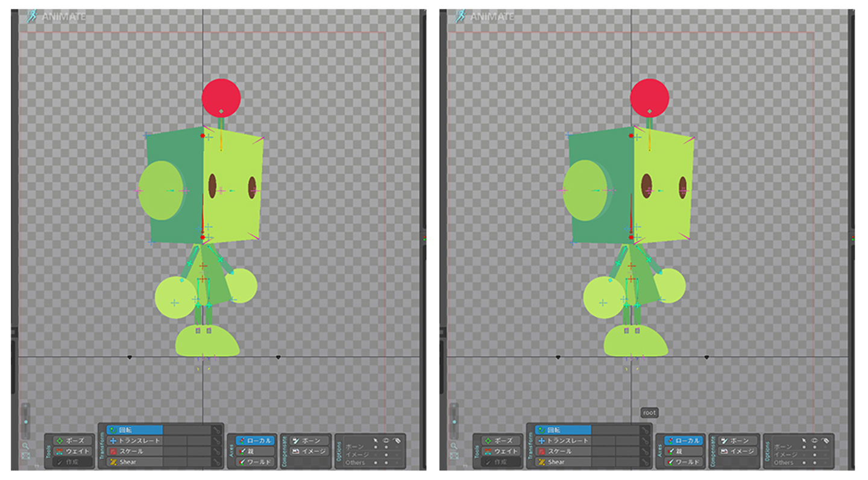Activate the トランスレート transform in the left screenshot
This screenshot has width=868, height=480.
click(x=134, y=441)
